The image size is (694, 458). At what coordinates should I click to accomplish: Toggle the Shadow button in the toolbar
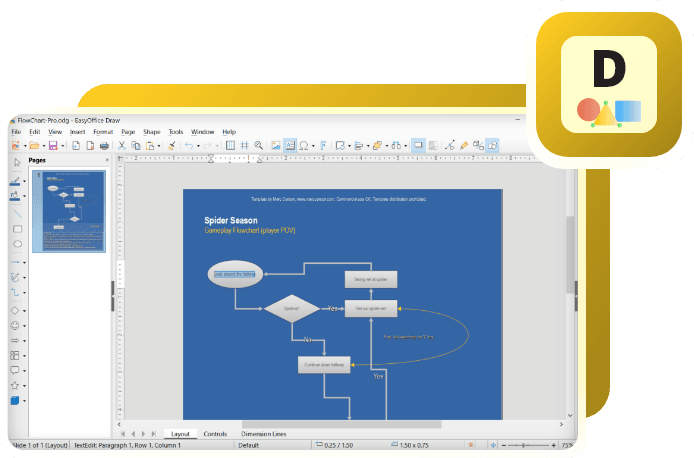coord(418,145)
